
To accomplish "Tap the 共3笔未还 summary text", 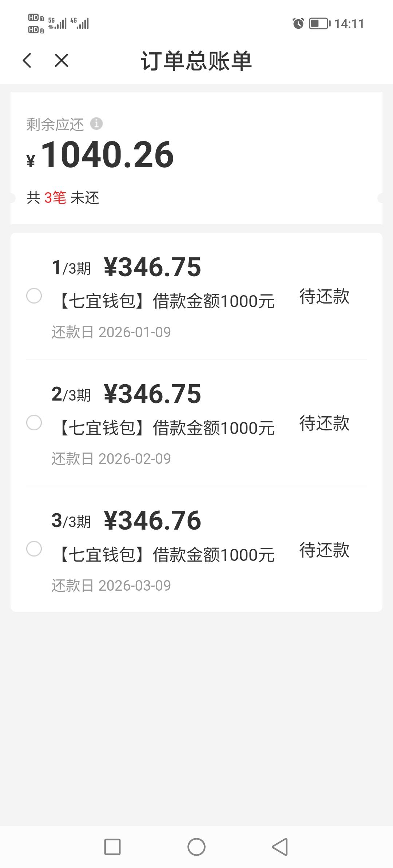I will [x=63, y=198].
